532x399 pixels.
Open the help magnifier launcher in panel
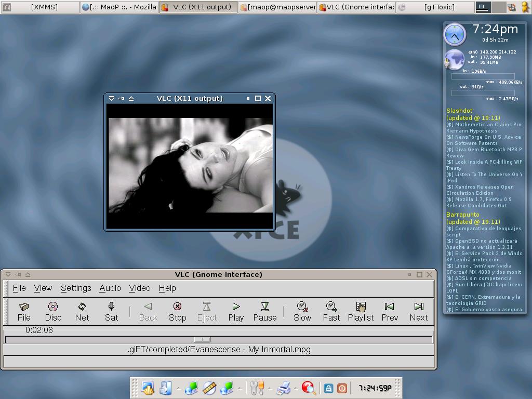[x=309, y=388]
